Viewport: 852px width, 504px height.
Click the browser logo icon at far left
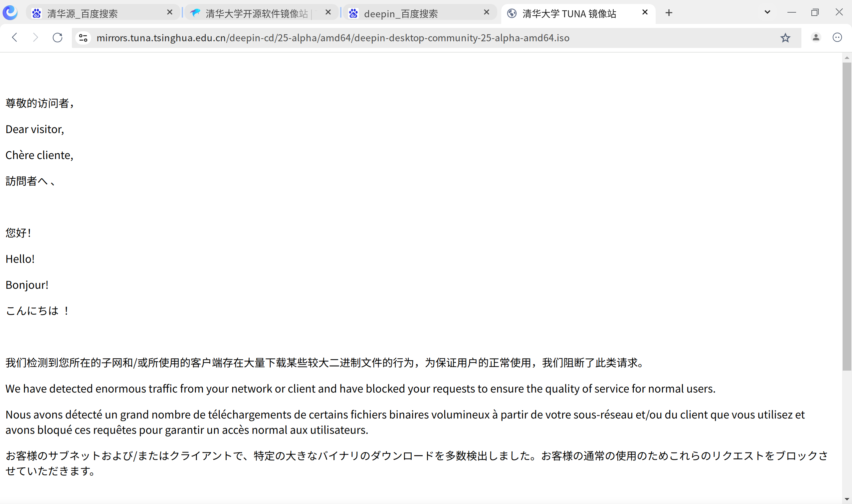(x=10, y=13)
